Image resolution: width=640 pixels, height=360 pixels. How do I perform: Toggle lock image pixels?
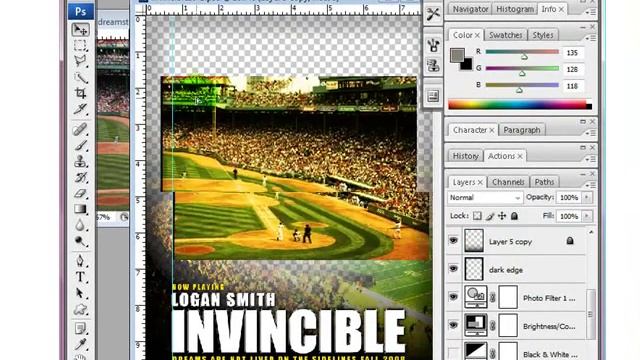click(x=490, y=216)
